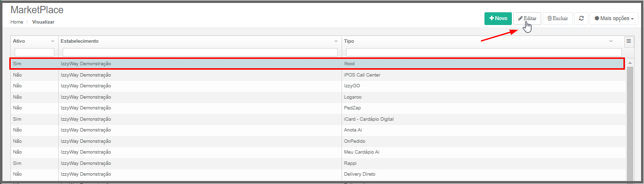Open the Mais opções dropdown
Viewport: 644px width, 184px height.
tap(614, 18)
